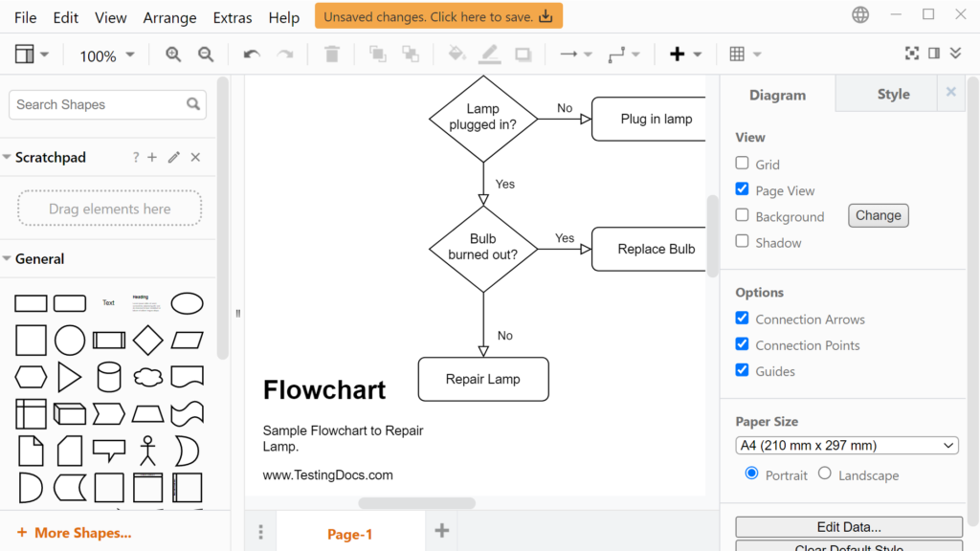Select the Landscape orientation
This screenshot has width=980, height=551.
click(x=823, y=474)
